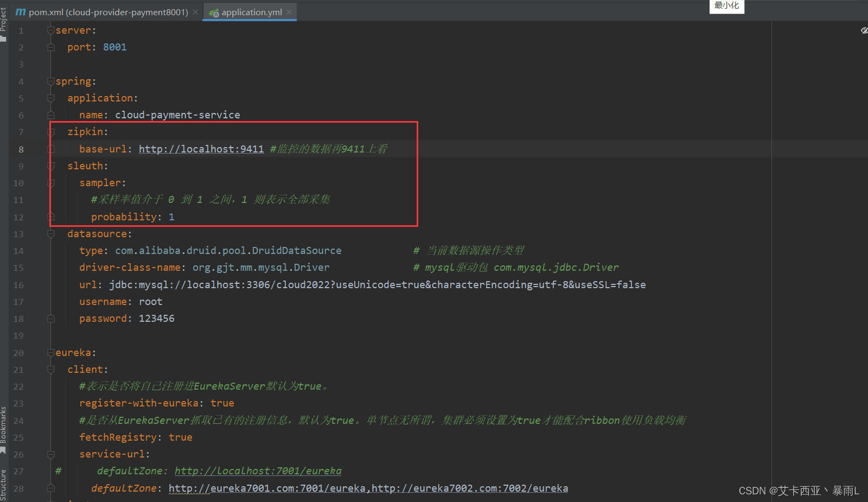Click the sampler key on line 10
This screenshot has width=868, height=502.
point(100,183)
